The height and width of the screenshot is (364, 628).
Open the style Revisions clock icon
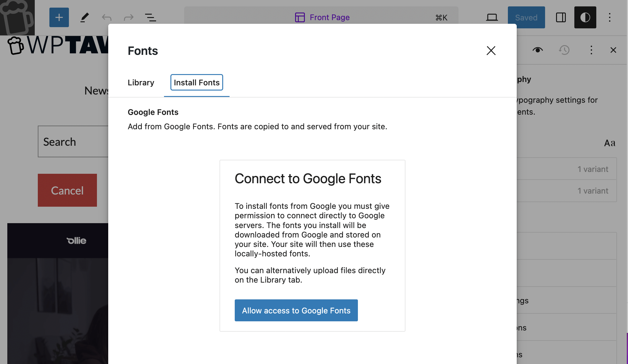564,50
